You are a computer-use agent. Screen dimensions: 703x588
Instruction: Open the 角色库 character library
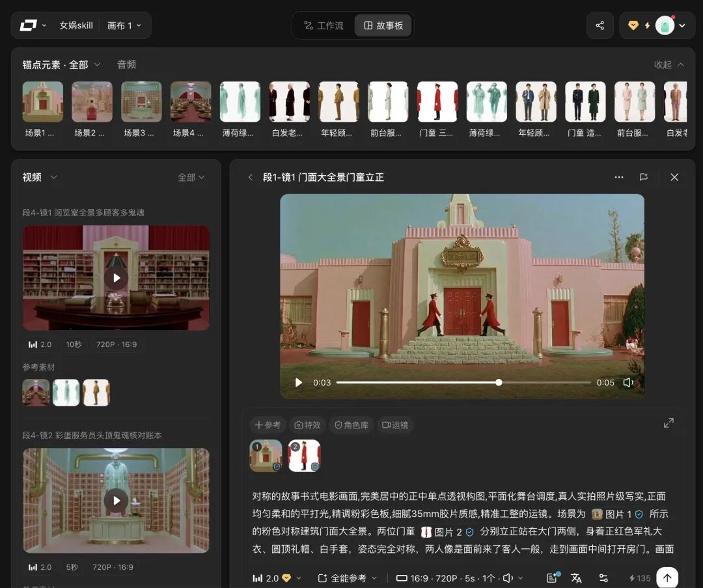[351, 425]
